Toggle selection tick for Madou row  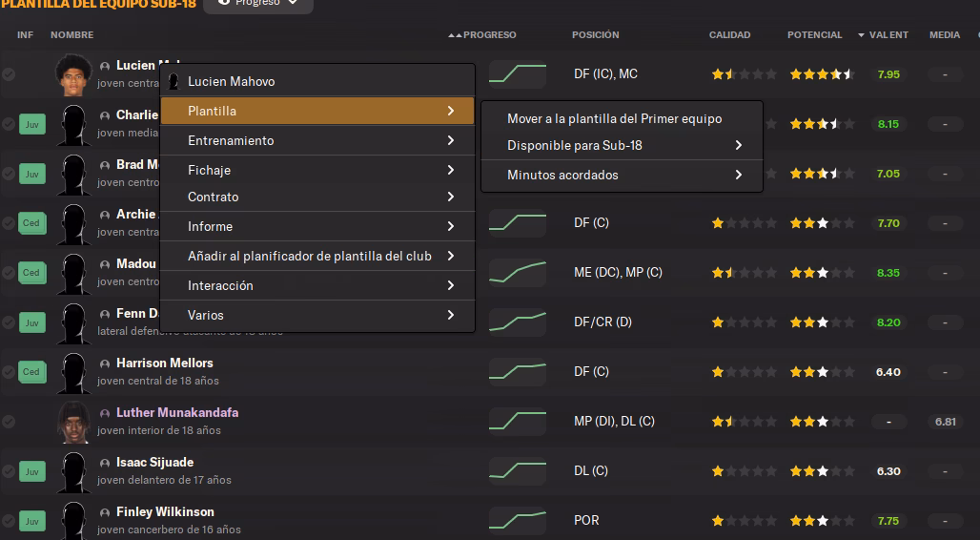(9, 273)
